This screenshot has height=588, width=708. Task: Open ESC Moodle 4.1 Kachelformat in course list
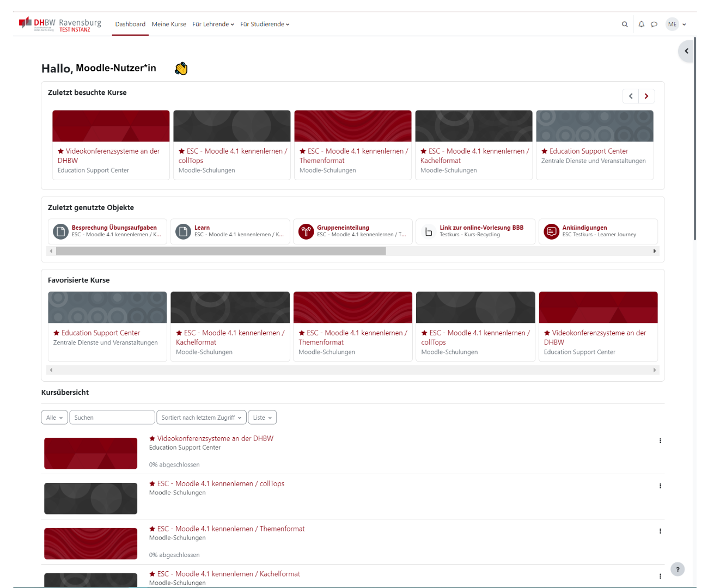pyautogui.click(x=229, y=574)
